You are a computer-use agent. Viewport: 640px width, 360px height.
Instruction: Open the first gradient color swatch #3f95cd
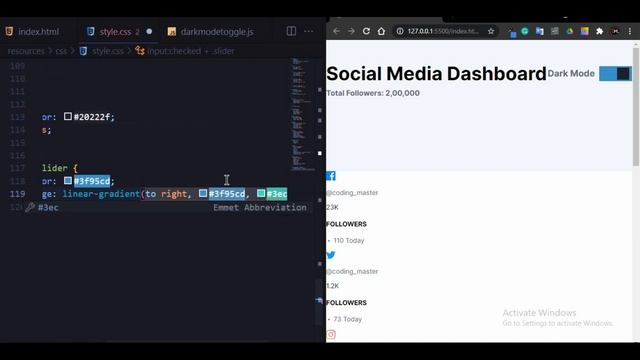[x=203, y=193]
